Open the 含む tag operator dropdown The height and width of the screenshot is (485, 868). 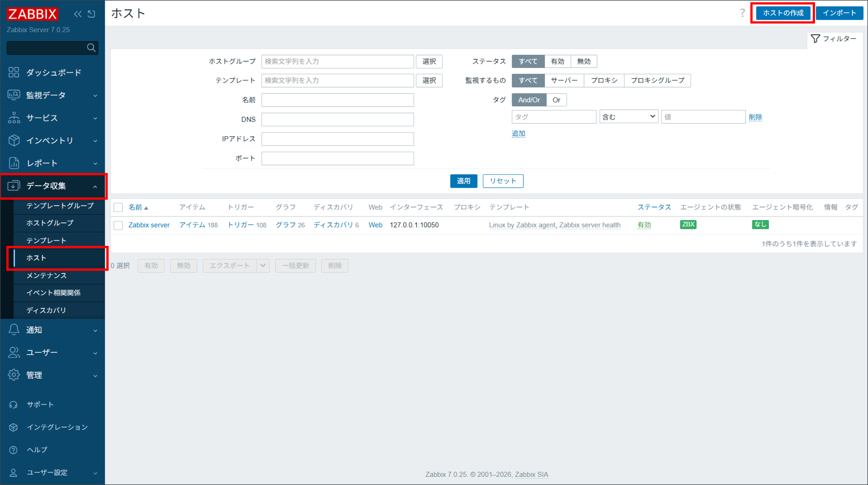click(629, 117)
